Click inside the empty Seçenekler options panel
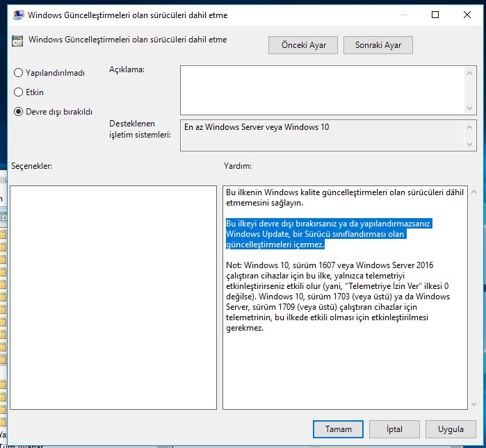Image resolution: width=486 pixels, height=448 pixels. (x=114, y=297)
